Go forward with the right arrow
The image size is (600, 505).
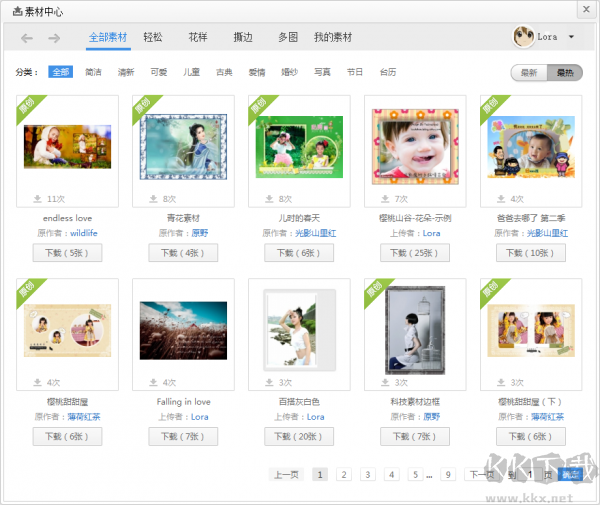54,38
